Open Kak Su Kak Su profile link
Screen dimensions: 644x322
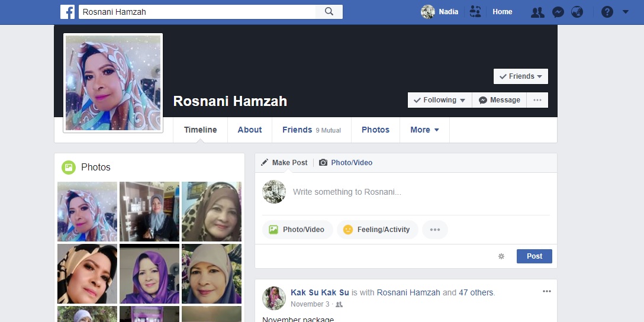[x=320, y=292]
